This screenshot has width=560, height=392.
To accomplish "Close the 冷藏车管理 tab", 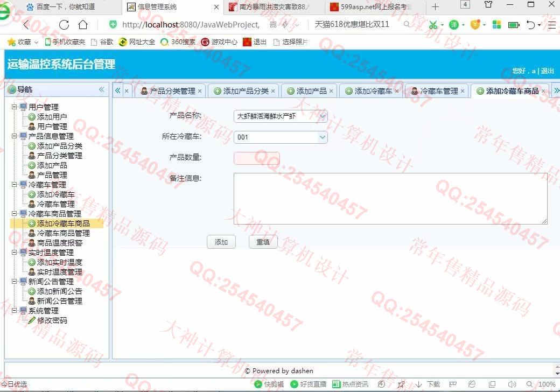I will (463, 91).
